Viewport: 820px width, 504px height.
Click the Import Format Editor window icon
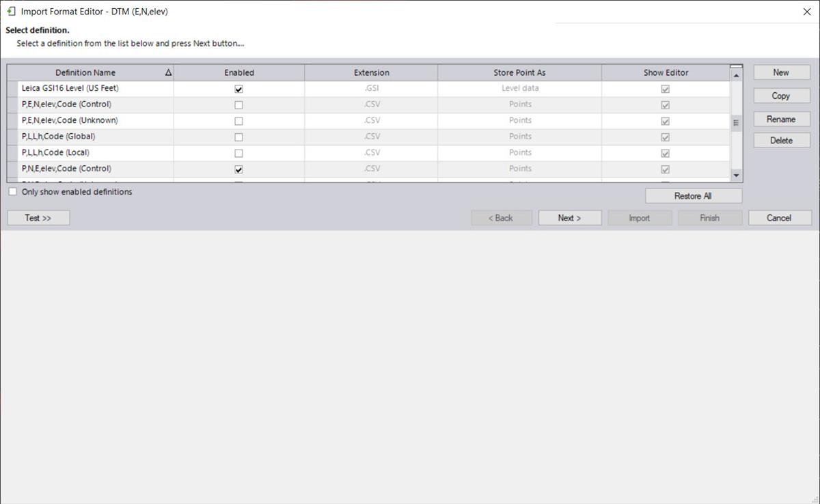point(10,12)
